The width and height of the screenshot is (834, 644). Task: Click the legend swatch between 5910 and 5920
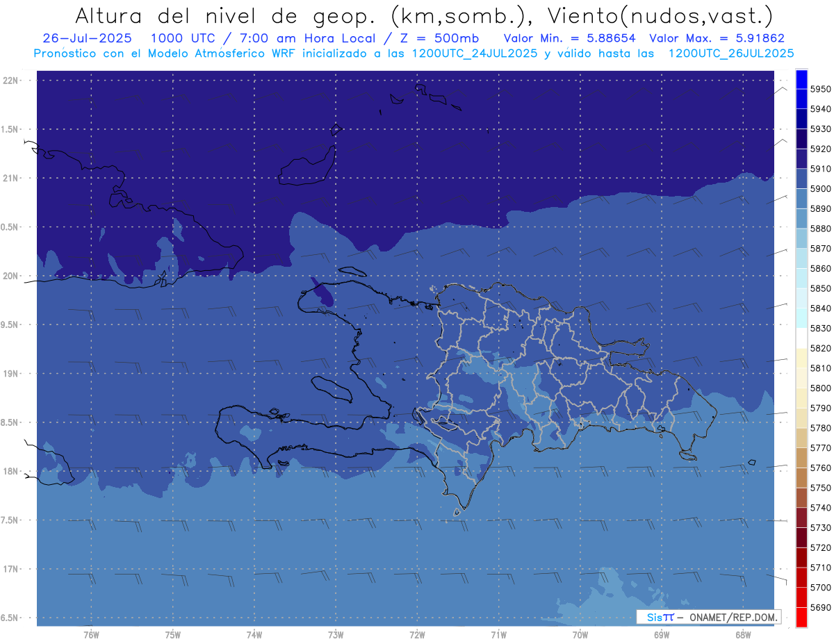tap(801, 158)
